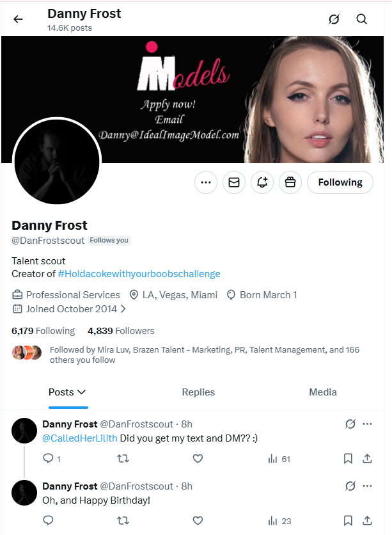Click the tip jar icon on the profile
Image resolution: width=392 pixels, height=535 pixels.
click(x=290, y=182)
